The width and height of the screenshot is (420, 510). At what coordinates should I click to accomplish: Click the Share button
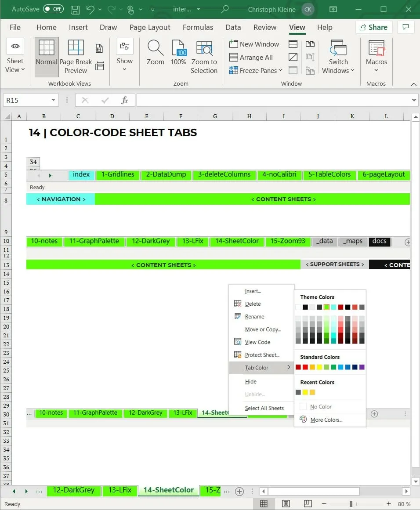[x=374, y=27]
